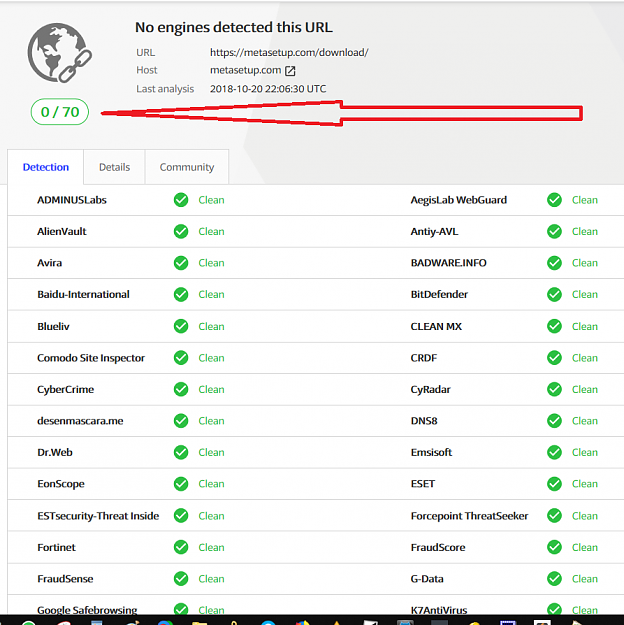The image size is (624, 625).
Task: Click the Comodo Site Inspector engine name
Action: [91, 358]
